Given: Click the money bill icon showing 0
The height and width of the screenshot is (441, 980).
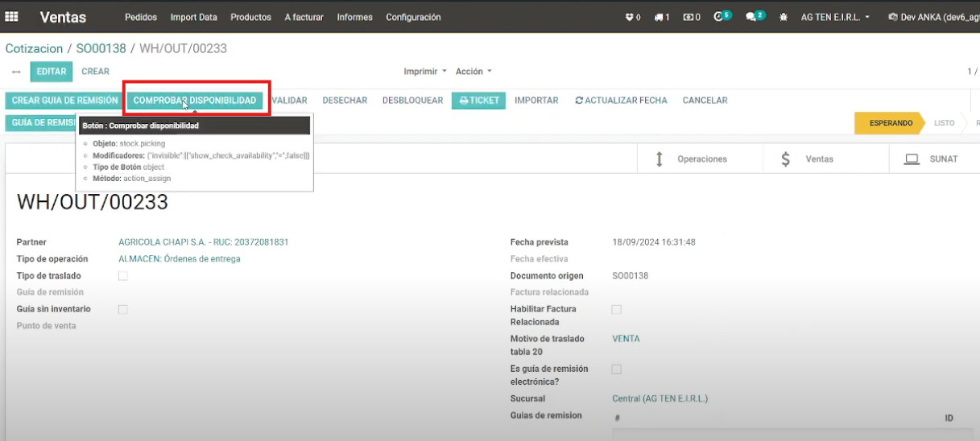Looking at the screenshot, I should [x=692, y=17].
